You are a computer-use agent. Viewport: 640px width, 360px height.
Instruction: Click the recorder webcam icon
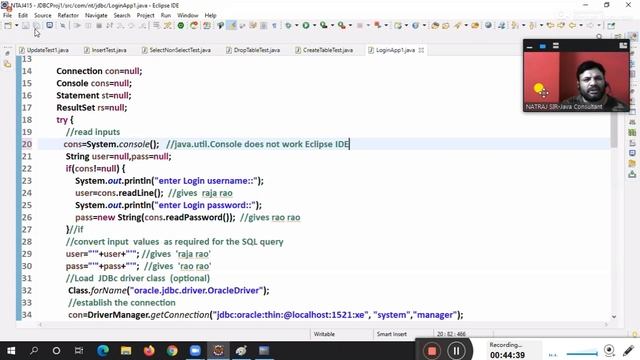[x=609, y=350]
